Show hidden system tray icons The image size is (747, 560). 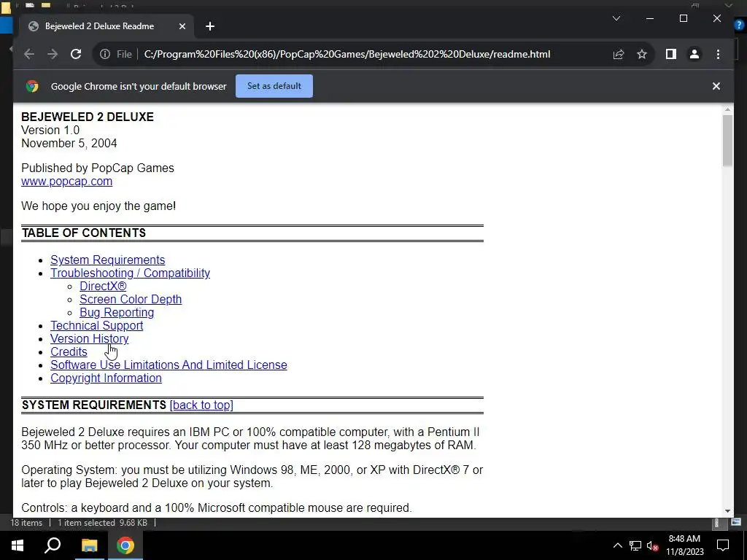point(617,545)
